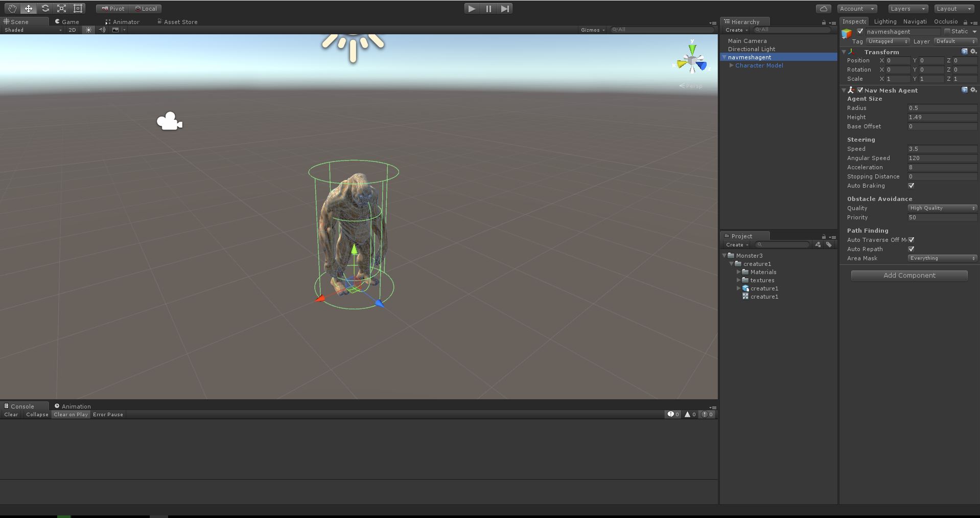The height and width of the screenshot is (518, 980).
Task: Show console warning messages counter
Action: tap(690, 414)
